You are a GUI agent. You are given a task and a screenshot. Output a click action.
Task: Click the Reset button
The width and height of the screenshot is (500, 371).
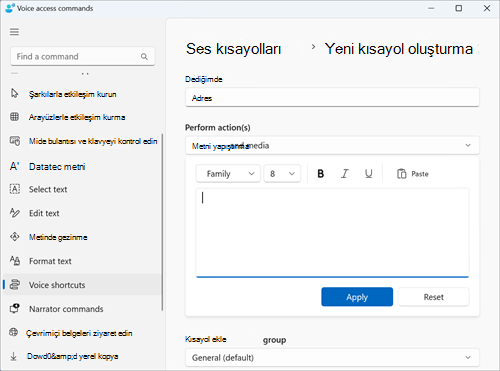(434, 297)
